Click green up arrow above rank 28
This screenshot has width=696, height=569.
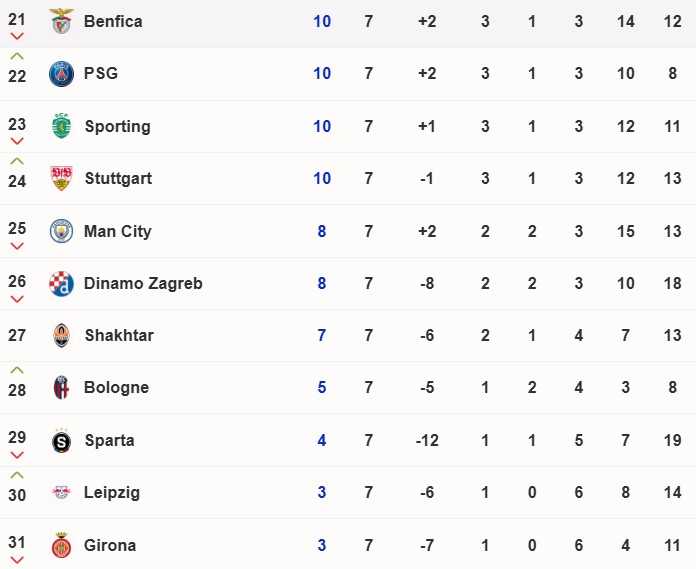[17, 370]
